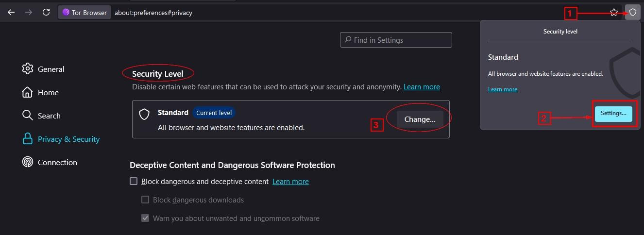The image size is (644, 235).
Task: Open Learn more link after security description
Action: pos(422,87)
